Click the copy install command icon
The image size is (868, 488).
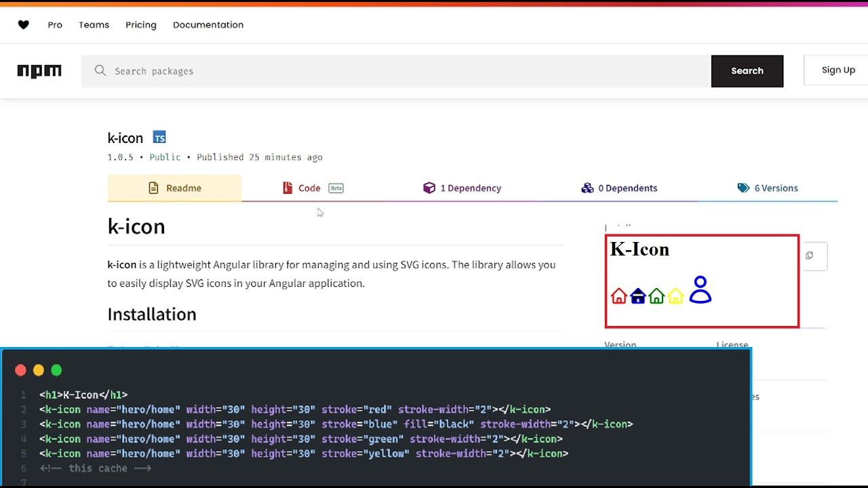tap(809, 256)
